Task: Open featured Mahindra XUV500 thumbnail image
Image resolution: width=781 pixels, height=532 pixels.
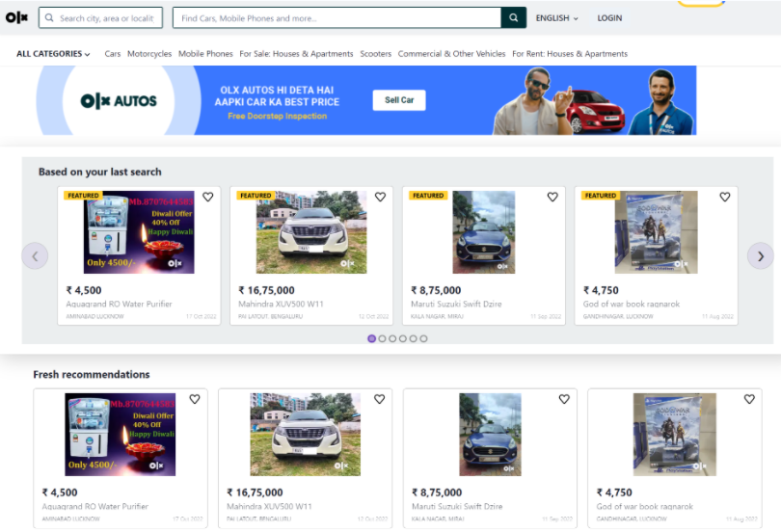Action: coord(311,232)
